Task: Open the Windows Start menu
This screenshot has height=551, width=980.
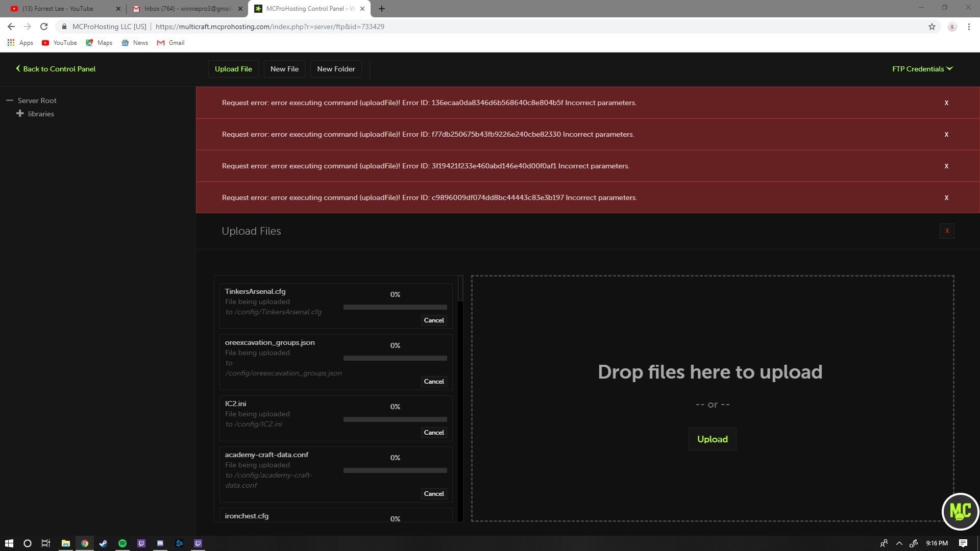Action: tap(9, 543)
